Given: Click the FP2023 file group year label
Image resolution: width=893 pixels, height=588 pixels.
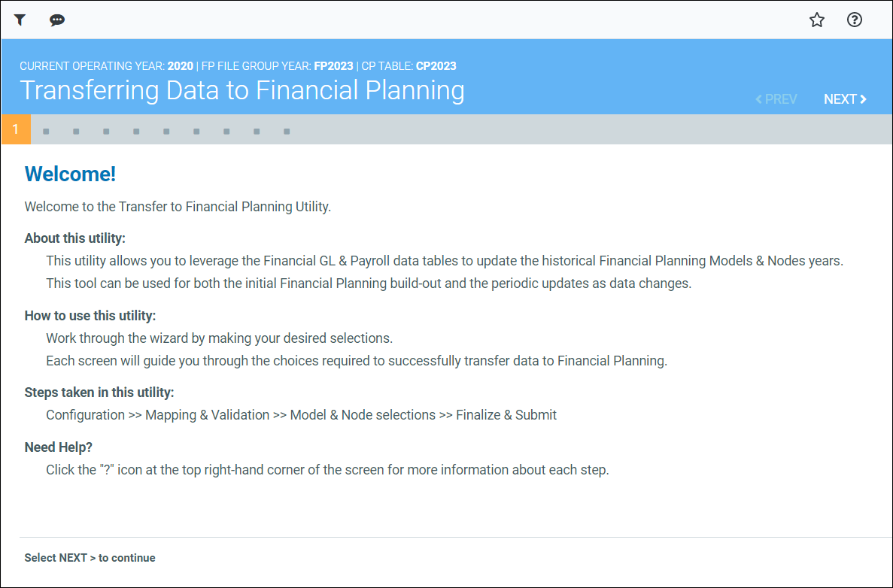Looking at the screenshot, I should pyautogui.click(x=333, y=66).
